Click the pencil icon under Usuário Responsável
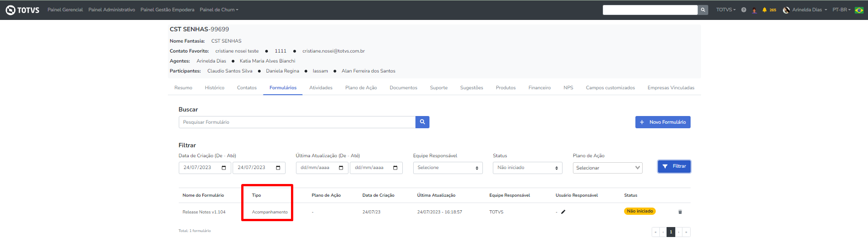 (563, 212)
